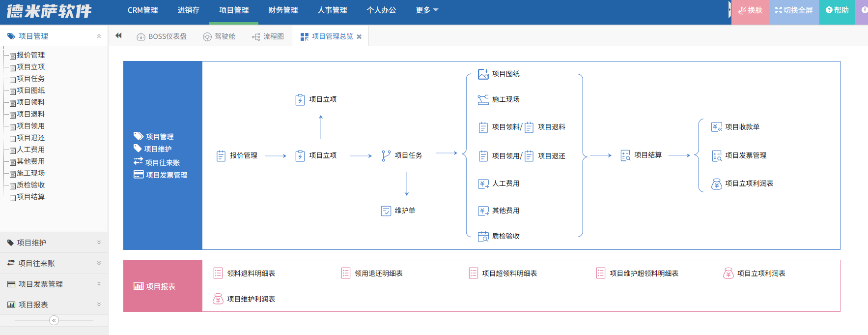Switch to the 流程图 tab
Screen dimensions: 868x335
click(x=268, y=36)
